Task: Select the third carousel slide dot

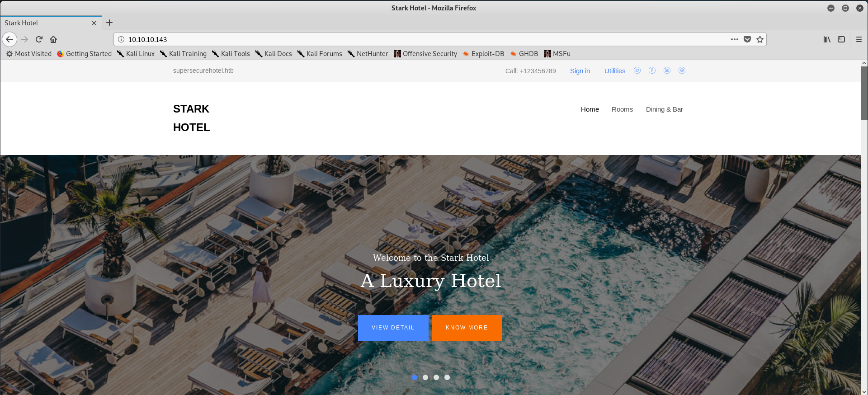Action: coord(436,377)
